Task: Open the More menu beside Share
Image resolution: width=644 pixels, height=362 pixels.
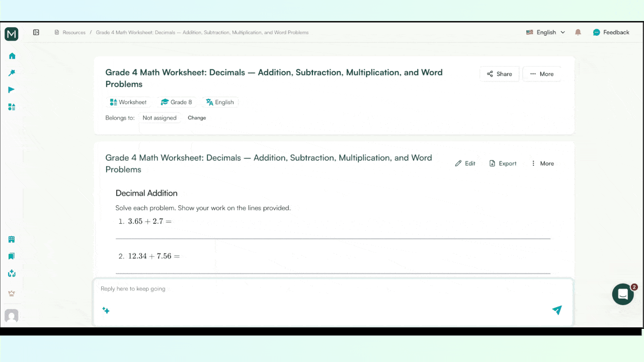Action: (x=541, y=74)
